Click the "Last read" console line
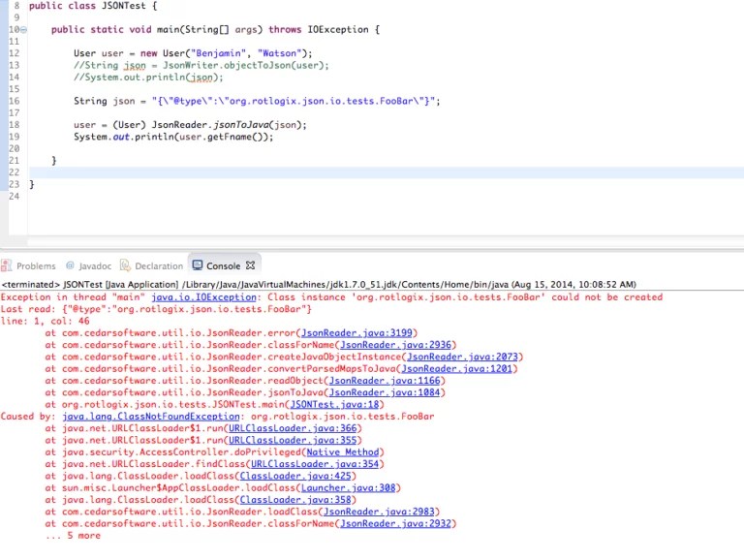Screen dimensions: 744x560 [156, 309]
